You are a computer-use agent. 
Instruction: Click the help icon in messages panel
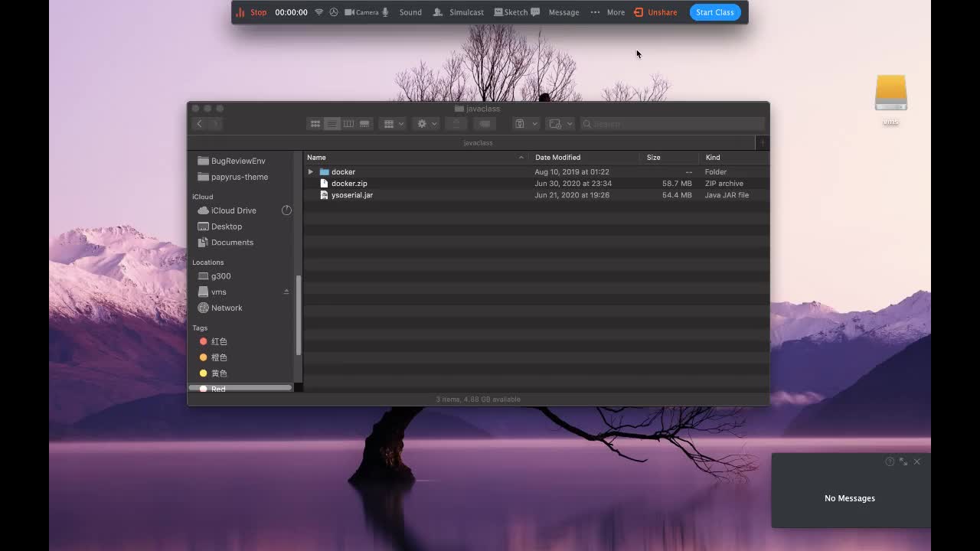tap(890, 461)
